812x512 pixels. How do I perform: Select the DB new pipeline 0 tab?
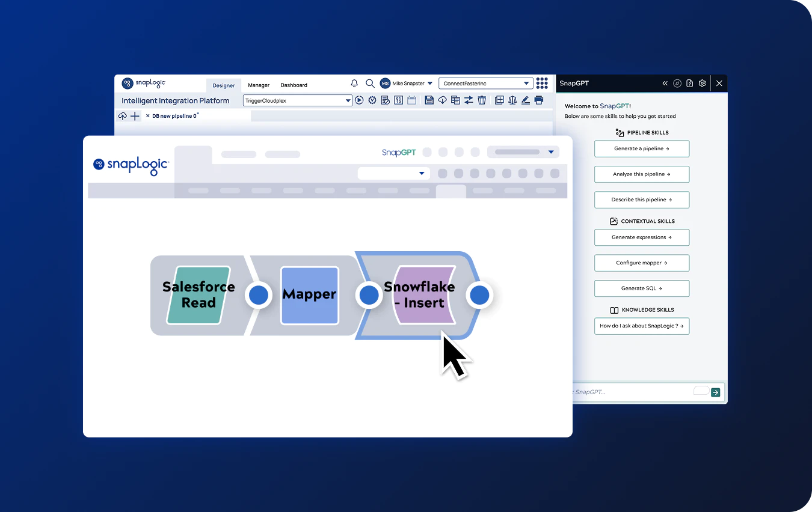[175, 116]
